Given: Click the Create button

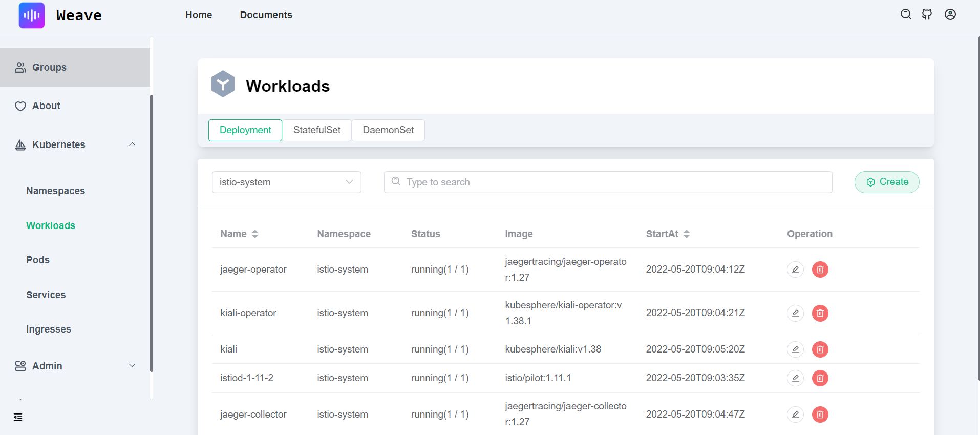Looking at the screenshot, I should click(887, 182).
